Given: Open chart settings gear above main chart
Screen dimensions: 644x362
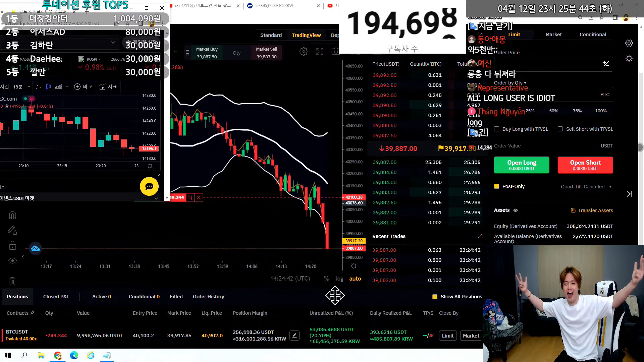Looking at the screenshot, I should pyautogui.click(x=304, y=52).
